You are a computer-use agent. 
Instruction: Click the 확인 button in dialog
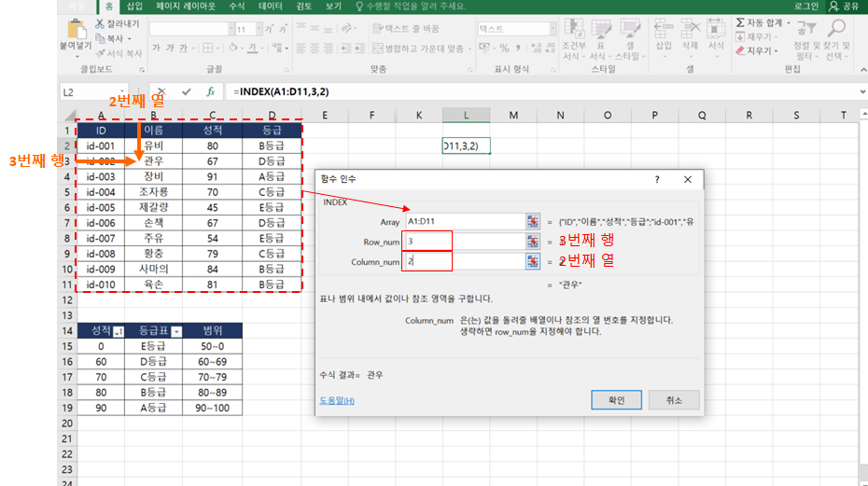pyautogui.click(x=616, y=399)
